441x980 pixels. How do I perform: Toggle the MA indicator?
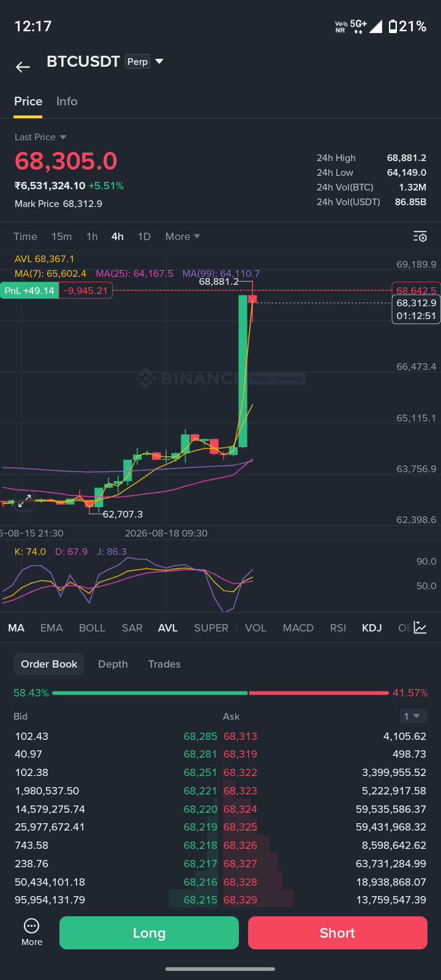tap(17, 628)
